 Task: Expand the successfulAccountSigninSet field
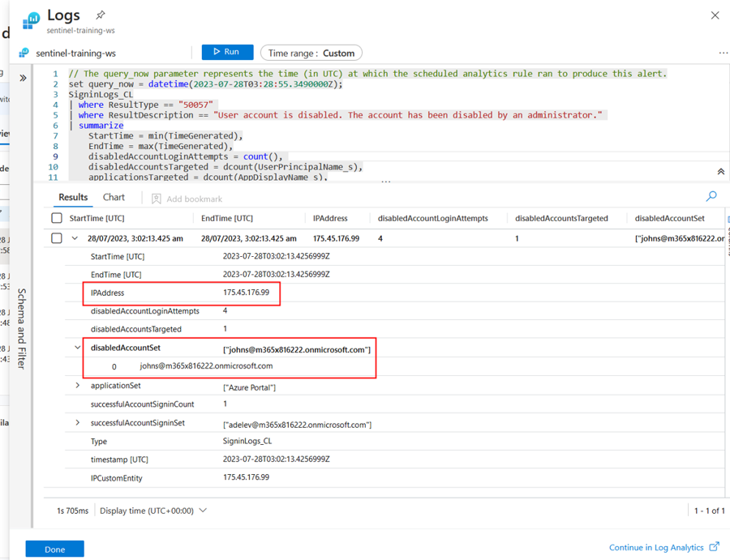tap(78, 423)
